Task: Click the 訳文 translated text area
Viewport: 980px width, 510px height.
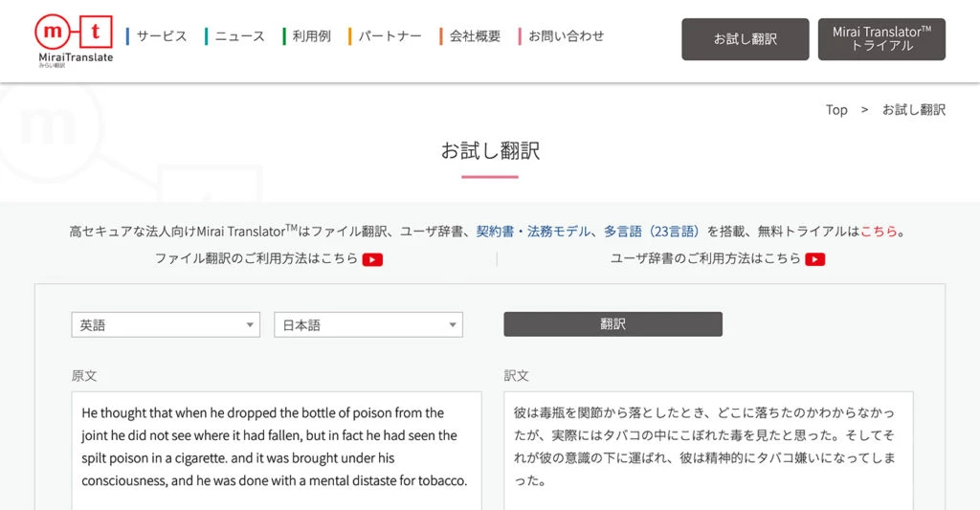Action: coord(708,450)
